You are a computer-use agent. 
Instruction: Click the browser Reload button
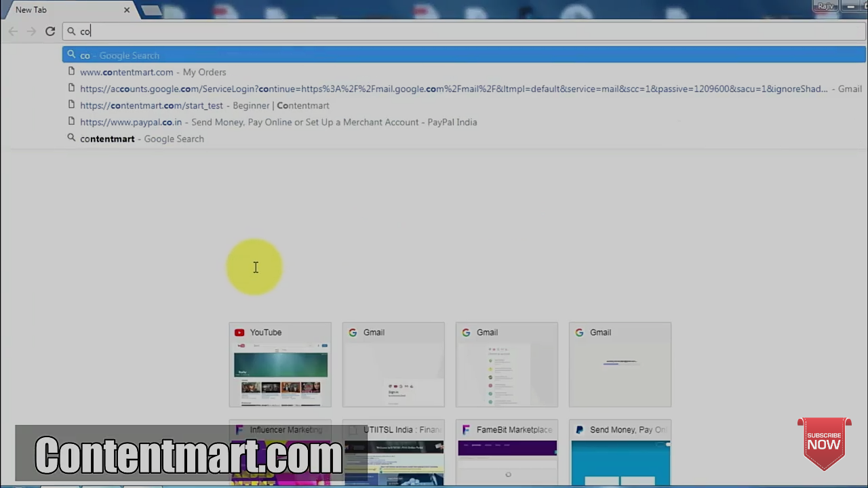pos(50,31)
